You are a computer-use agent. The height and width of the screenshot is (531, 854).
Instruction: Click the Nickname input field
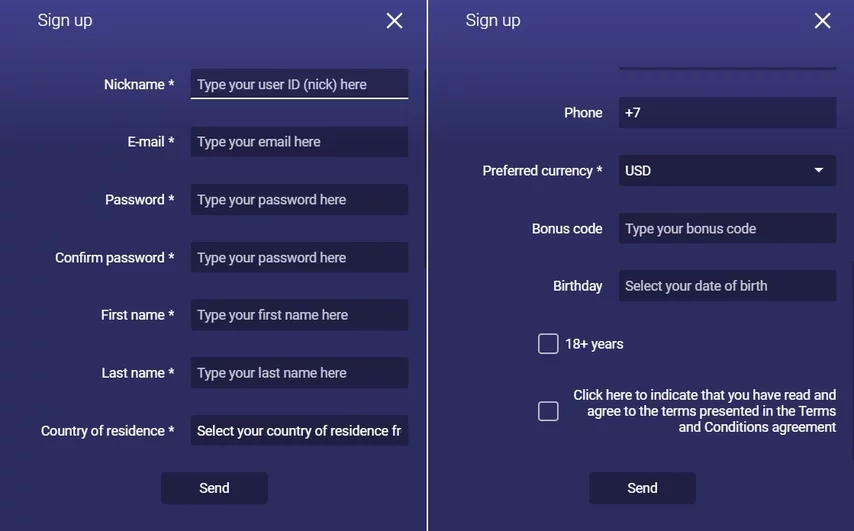pyautogui.click(x=299, y=84)
